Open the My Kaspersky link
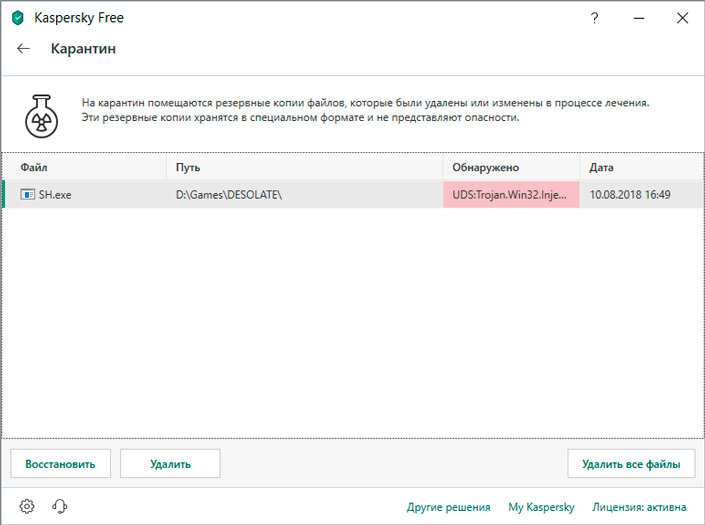The height and width of the screenshot is (525, 705). click(x=541, y=507)
